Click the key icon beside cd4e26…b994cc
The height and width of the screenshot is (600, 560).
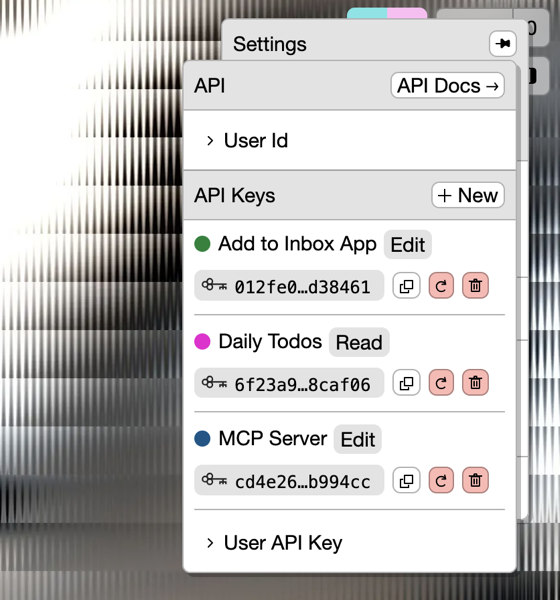click(x=214, y=480)
